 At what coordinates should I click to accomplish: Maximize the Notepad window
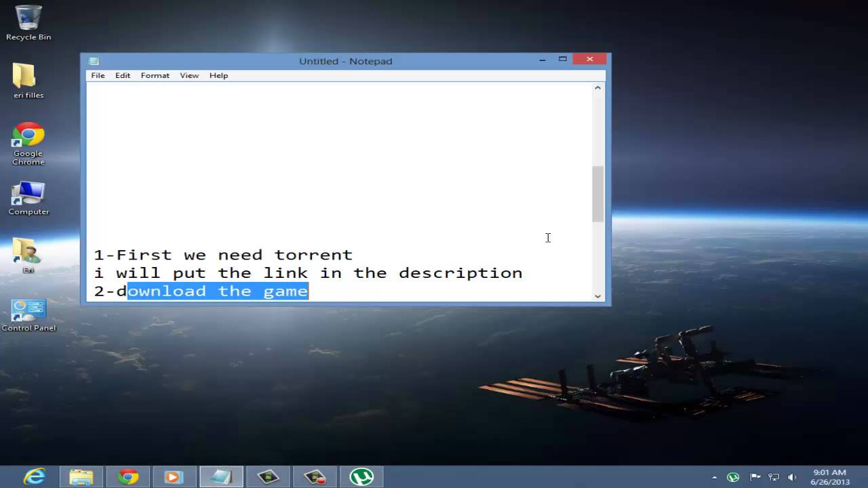[x=563, y=60]
